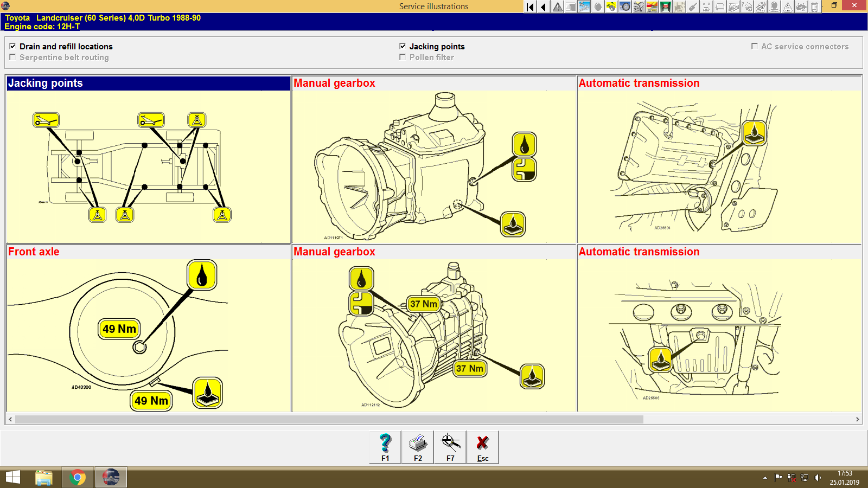Enable the Pollen filter checkbox
The width and height of the screenshot is (868, 488).
pos(402,57)
